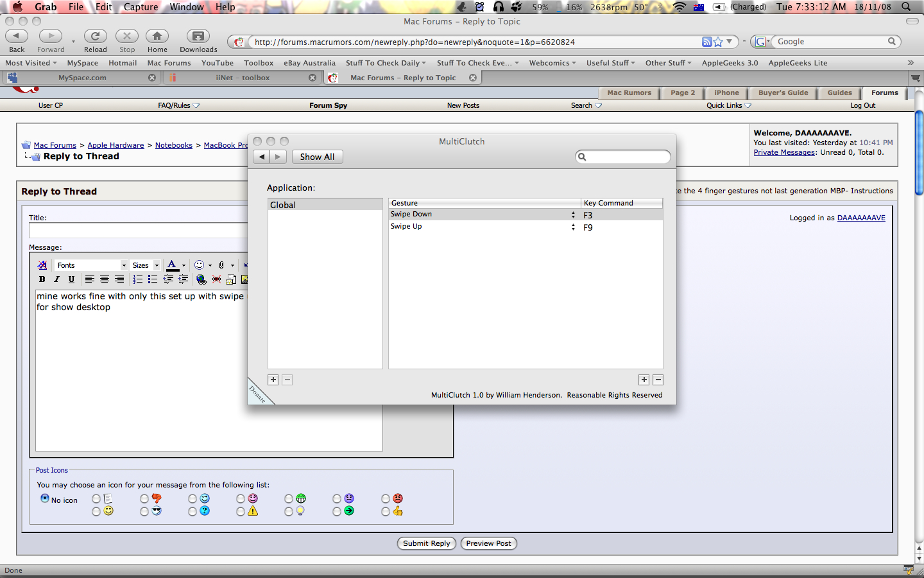The height and width of the screenshot is (578, 924).
Task: Select the question mark post icon radio
Action: [193, 512]
